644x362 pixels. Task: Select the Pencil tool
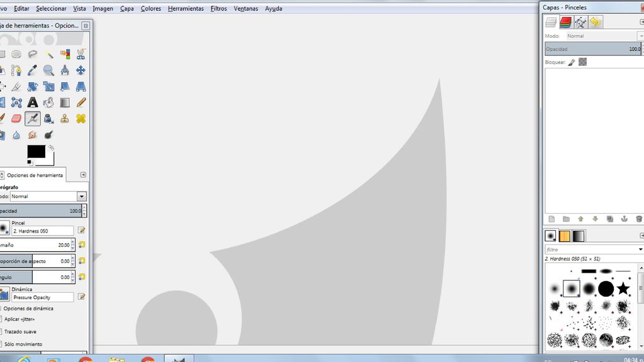tap(81, 102)
